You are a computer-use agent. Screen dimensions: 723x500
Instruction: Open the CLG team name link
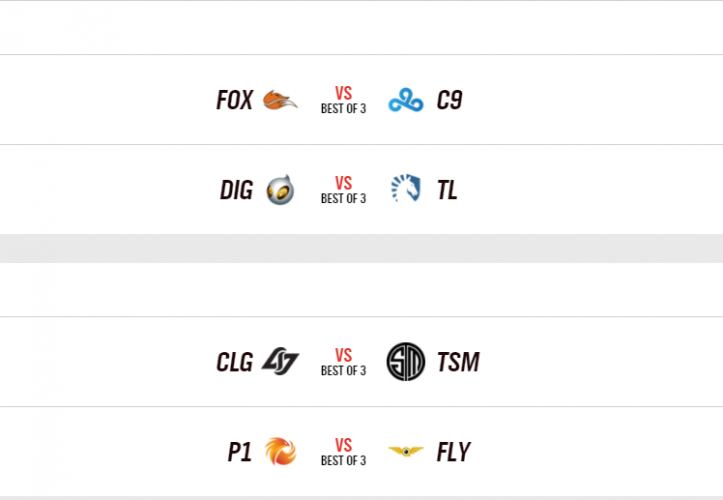(x=235, y=361)
